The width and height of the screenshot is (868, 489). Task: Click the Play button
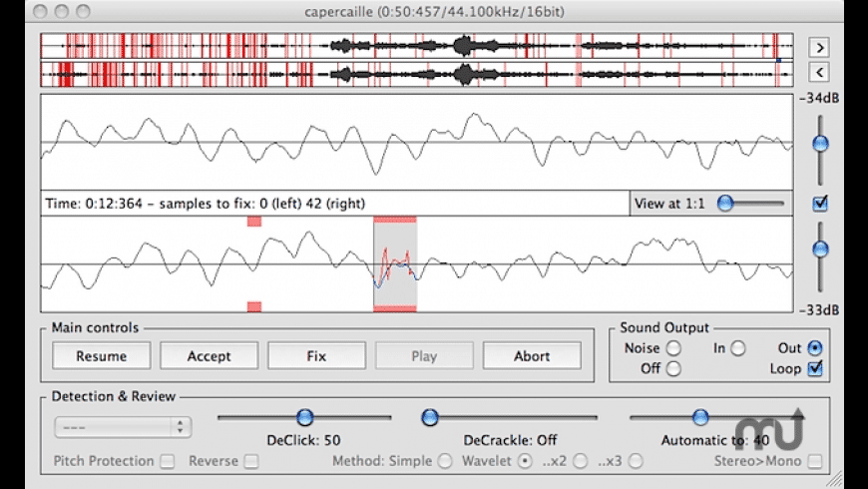[x=424, y=355]
